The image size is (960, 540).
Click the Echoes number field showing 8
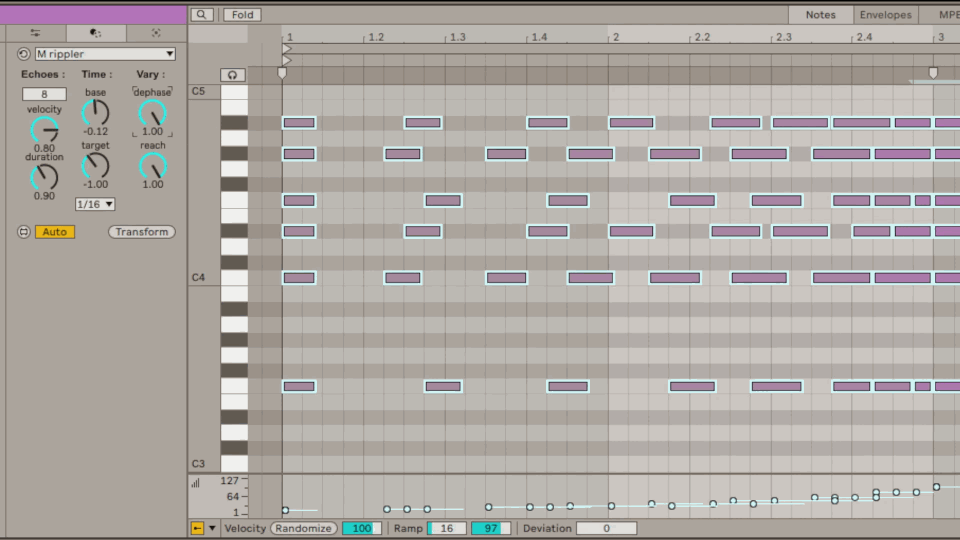tap(44, 94)
